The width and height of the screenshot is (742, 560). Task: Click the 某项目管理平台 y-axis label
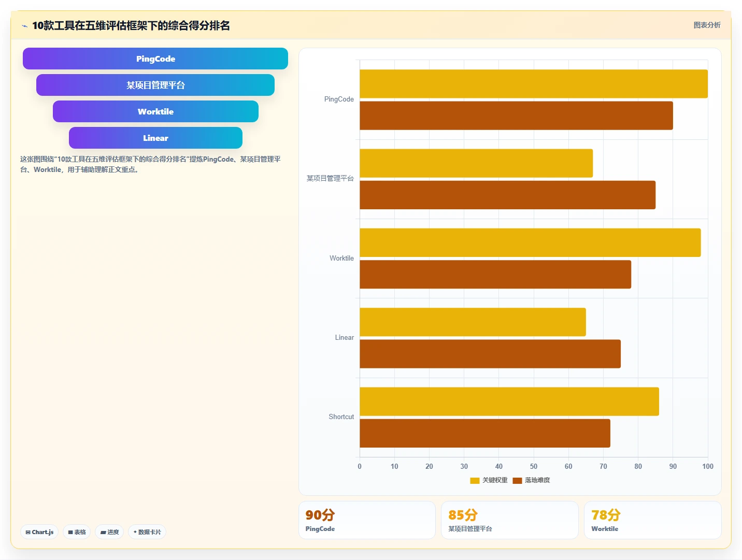(330, 179)
